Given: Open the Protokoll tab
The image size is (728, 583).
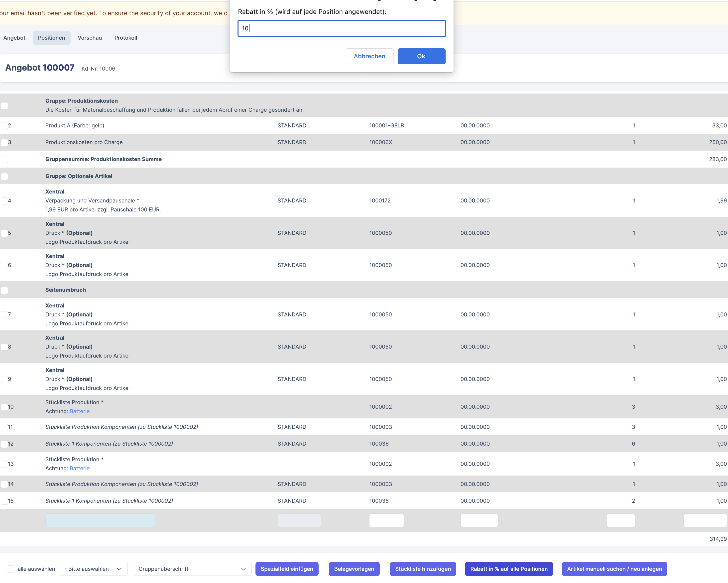Looking at the screenshot, I should pos(125,38).
